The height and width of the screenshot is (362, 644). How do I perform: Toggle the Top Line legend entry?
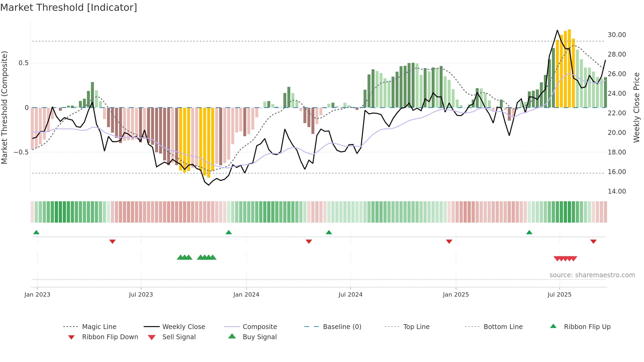tap(407, 327)
